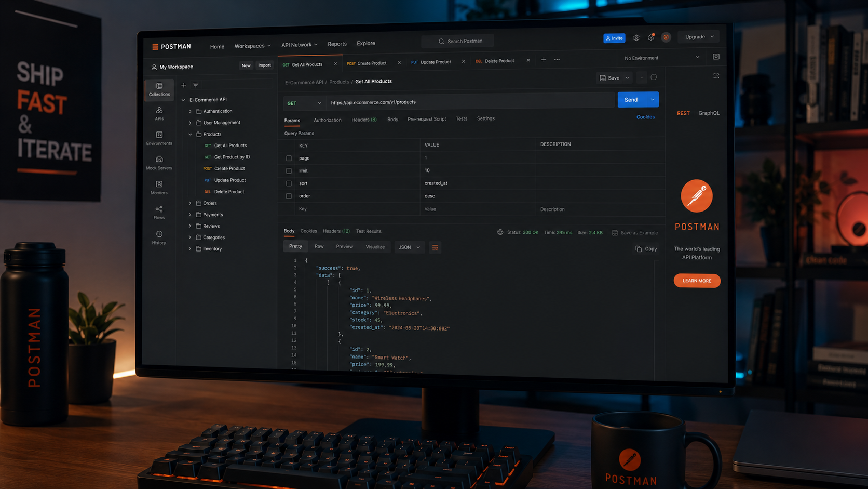Open the Send button dropdown arrow
The image size is (868, 489).
click(x=653, y=100)
